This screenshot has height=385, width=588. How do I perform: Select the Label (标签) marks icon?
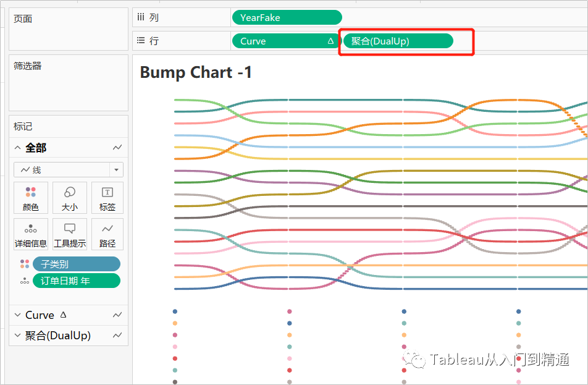107,198
